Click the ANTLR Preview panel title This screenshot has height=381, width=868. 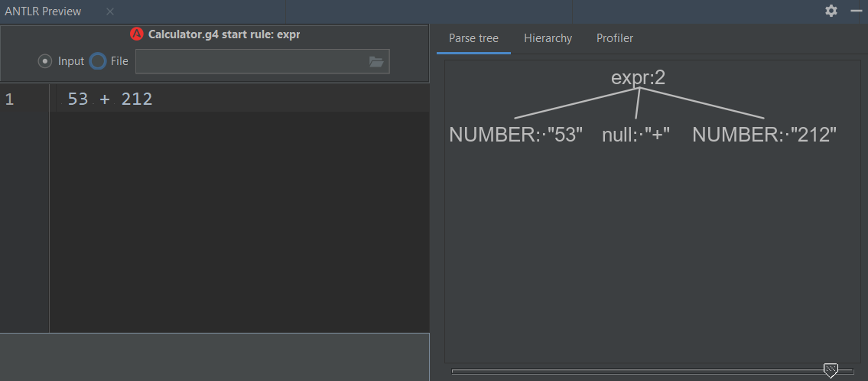point(43,11)
